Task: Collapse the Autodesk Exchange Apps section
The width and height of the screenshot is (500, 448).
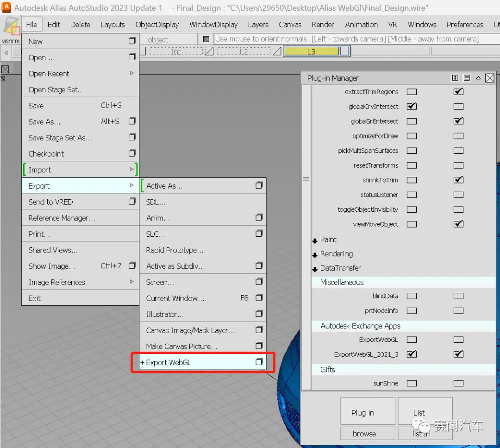Action: [x=403, y=326]
